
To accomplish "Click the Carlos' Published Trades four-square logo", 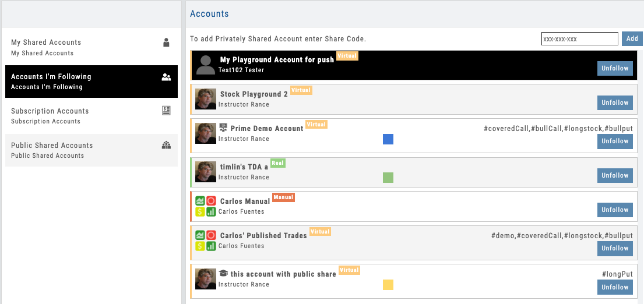I will [205, 241].
